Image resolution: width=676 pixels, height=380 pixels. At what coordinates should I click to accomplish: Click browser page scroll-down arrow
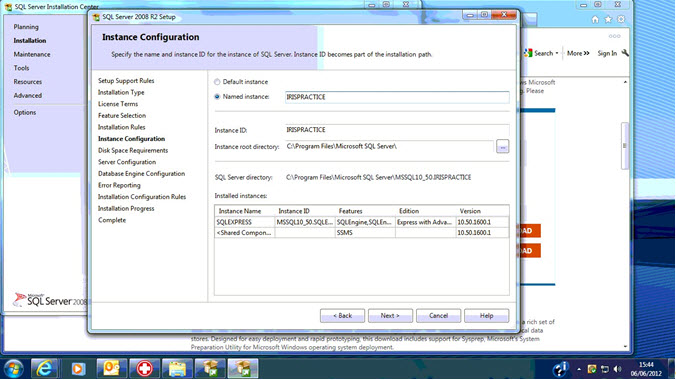pos(625,347)
